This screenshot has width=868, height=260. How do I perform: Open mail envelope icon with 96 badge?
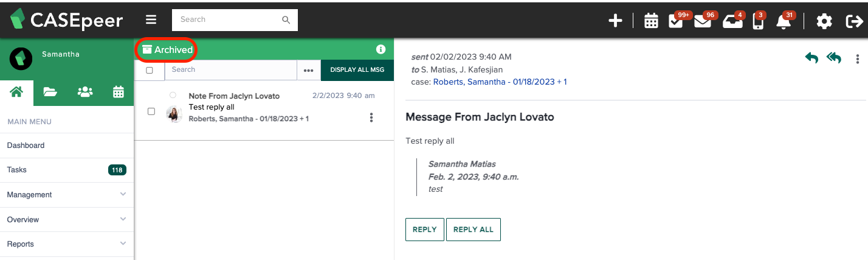pos(703,21)
